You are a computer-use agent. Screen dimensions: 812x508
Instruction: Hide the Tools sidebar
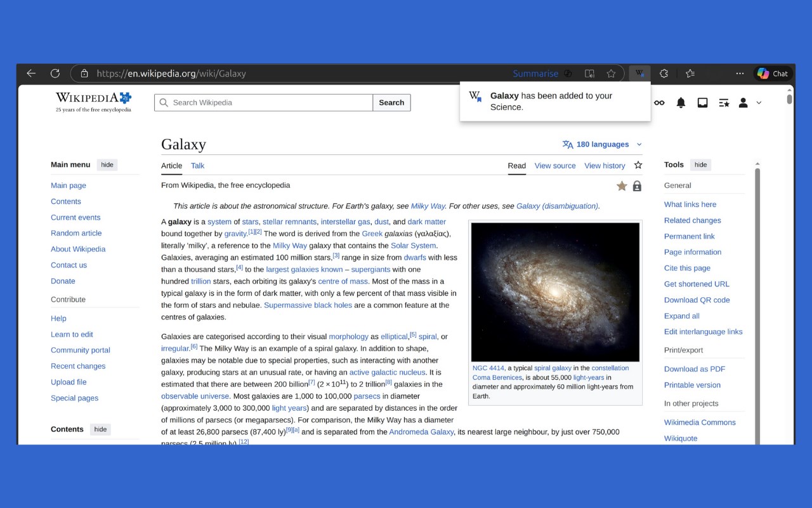700,164
